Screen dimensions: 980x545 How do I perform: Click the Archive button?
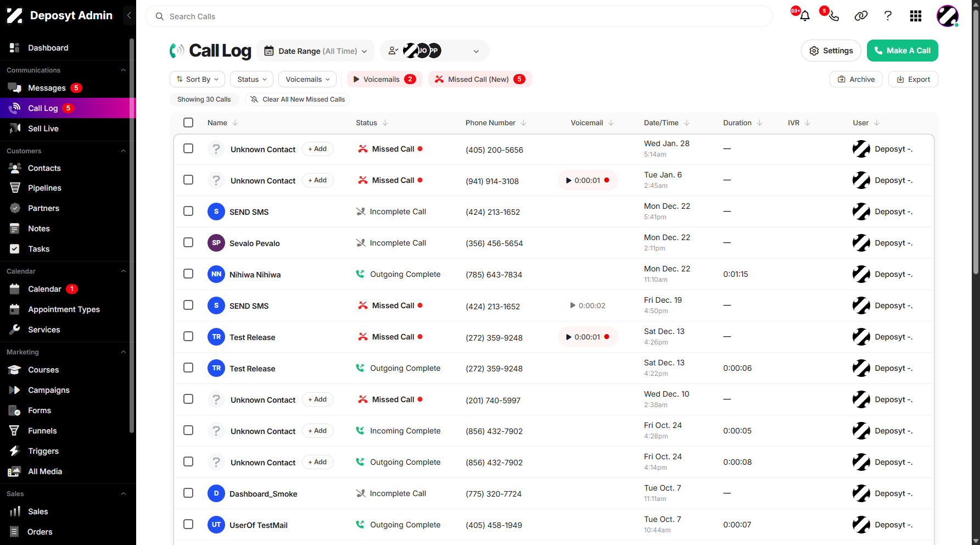[x=856, y=79]
